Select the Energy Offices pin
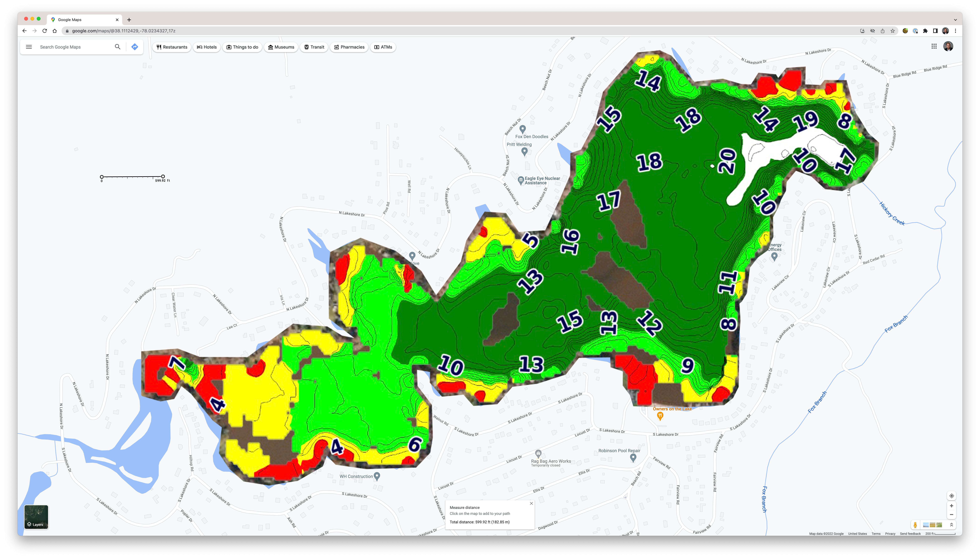This screenshot has width=980, height=559. click(x=774, y=256)
